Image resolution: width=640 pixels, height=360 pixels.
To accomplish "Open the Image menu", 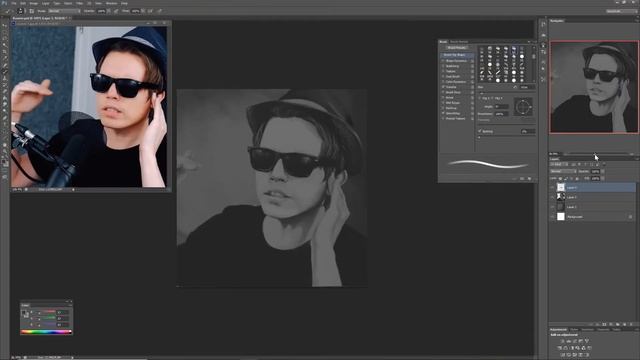I will pos(34,3).
